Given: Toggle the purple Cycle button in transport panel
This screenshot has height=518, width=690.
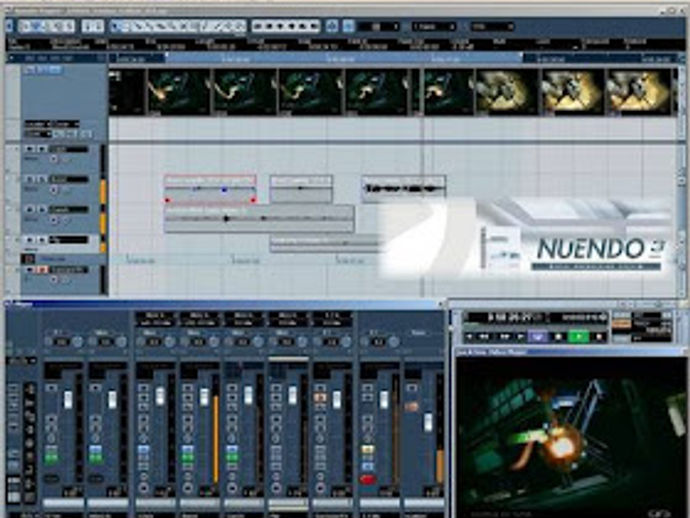Looking at the screenshot, I should (x=538, y=337).
